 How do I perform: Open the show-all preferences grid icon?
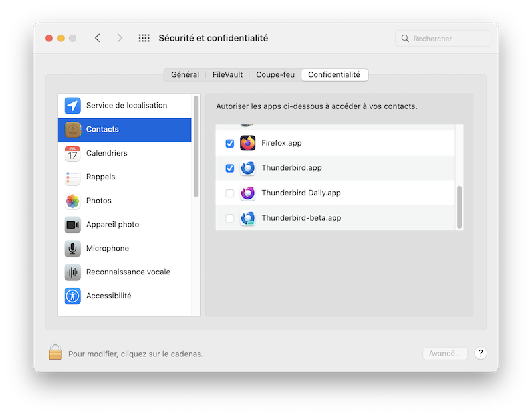tap(144, 38)
